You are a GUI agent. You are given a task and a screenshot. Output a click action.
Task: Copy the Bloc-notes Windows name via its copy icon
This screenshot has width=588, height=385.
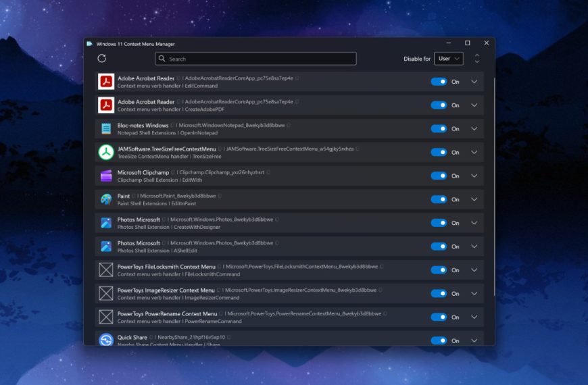(x=172, y=125)
